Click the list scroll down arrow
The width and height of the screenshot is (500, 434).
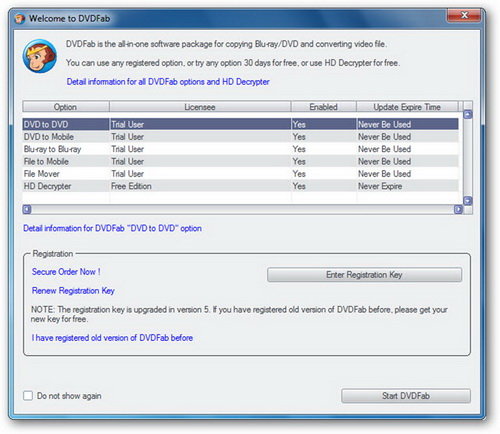[x=468, y=201]
